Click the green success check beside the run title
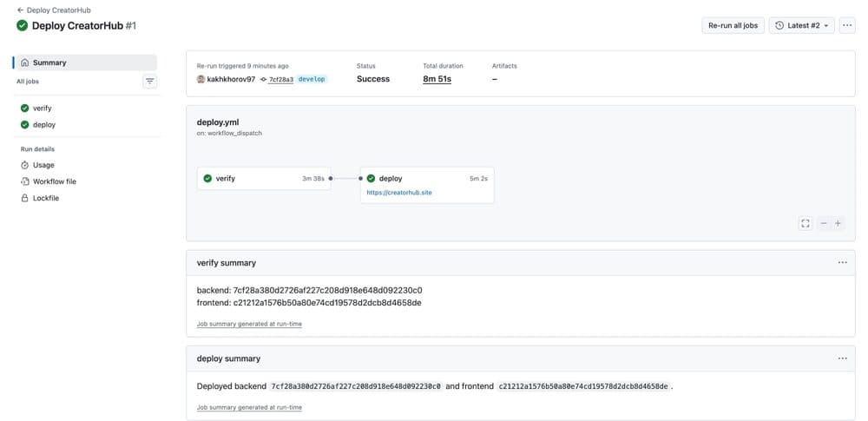This screenshot has width=868, height=421. (x=23, y=25)
